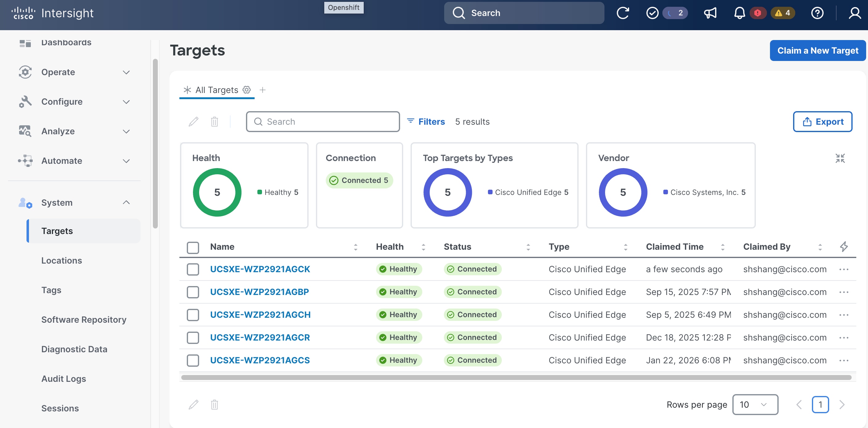This screenshot has width=868, height=428.
Task: Select checkbox for UCSXE-WZP2921AGCR
Action: [193, 337]
